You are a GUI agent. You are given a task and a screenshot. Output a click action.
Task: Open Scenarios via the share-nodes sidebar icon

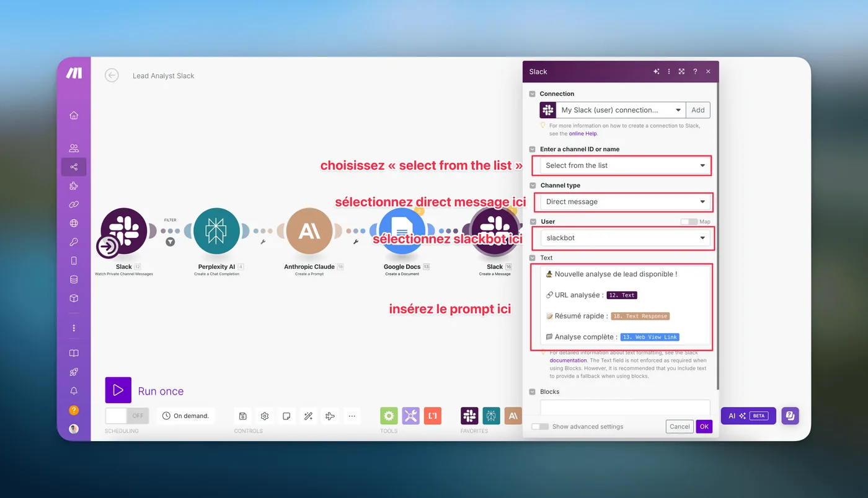click(74, 167)
